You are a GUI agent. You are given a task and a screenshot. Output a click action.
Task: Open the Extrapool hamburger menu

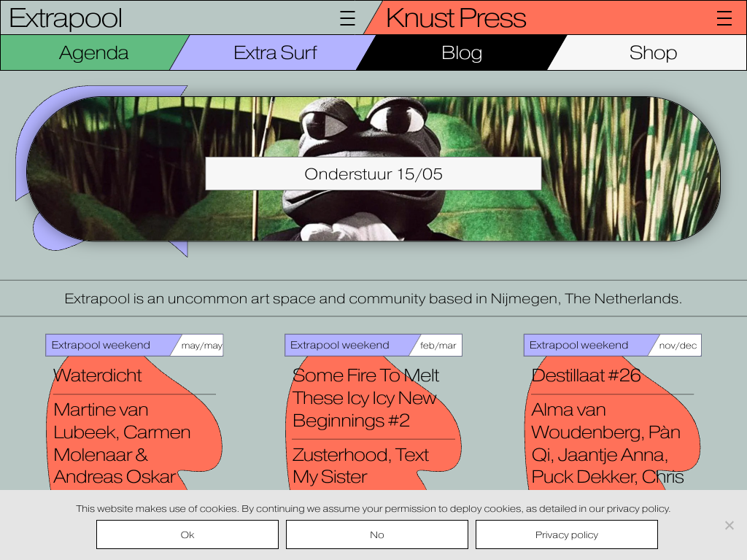348,18
